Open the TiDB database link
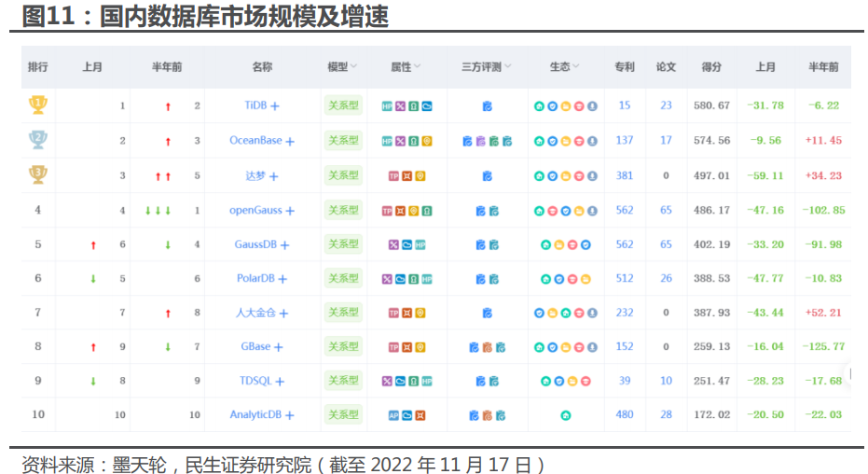 (x=255, y=105)
